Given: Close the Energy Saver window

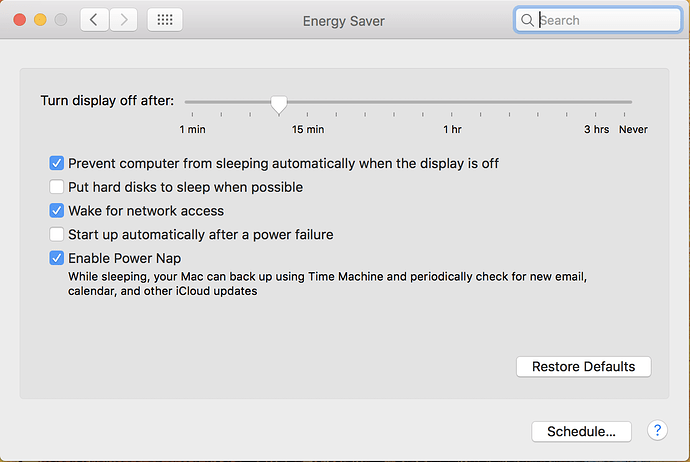Looking at the screenshot, I should [20, 20].
